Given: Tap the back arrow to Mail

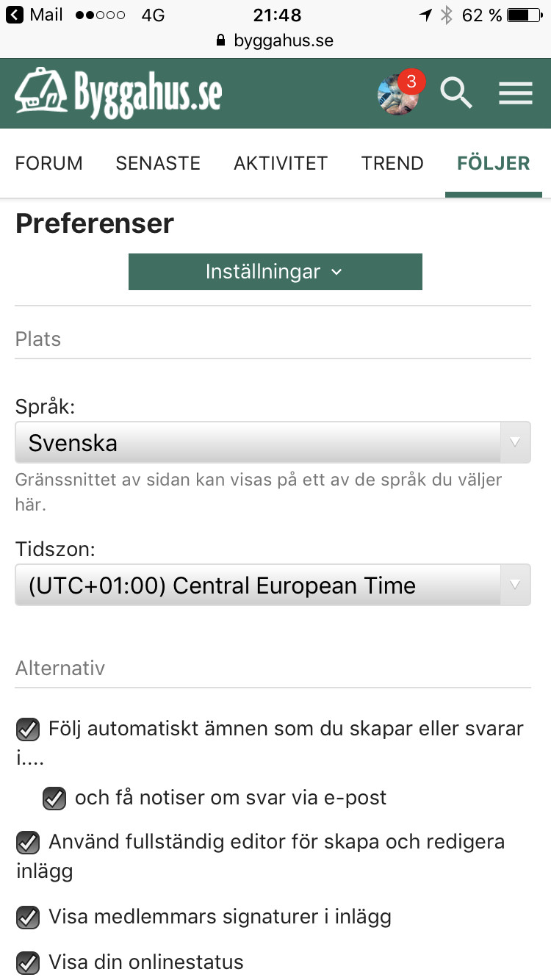Looking at the screenshot, I should 15,15.
